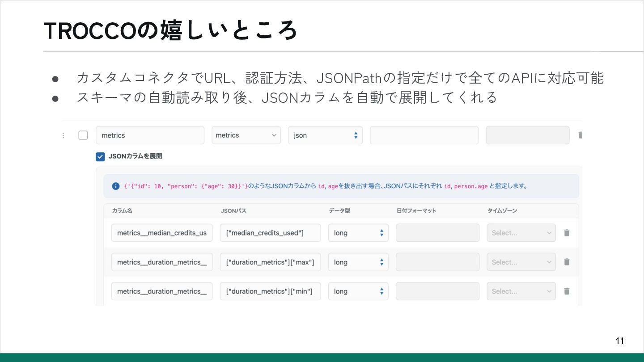Edit column name in duration_metrics min row
Viewport: 644px width, 362px height.
(162, 291)
